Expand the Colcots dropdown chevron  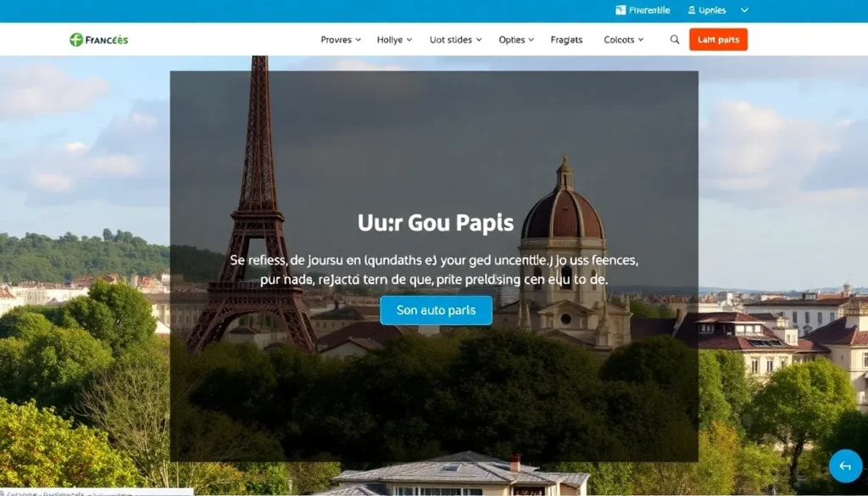coord(641,40)
